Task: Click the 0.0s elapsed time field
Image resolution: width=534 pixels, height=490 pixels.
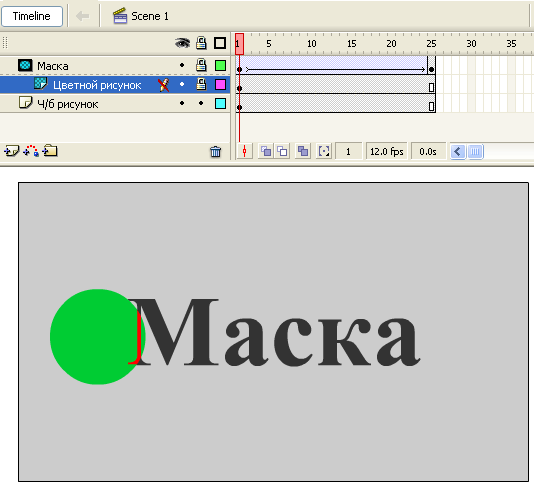Action: click(x=428, y=152)
